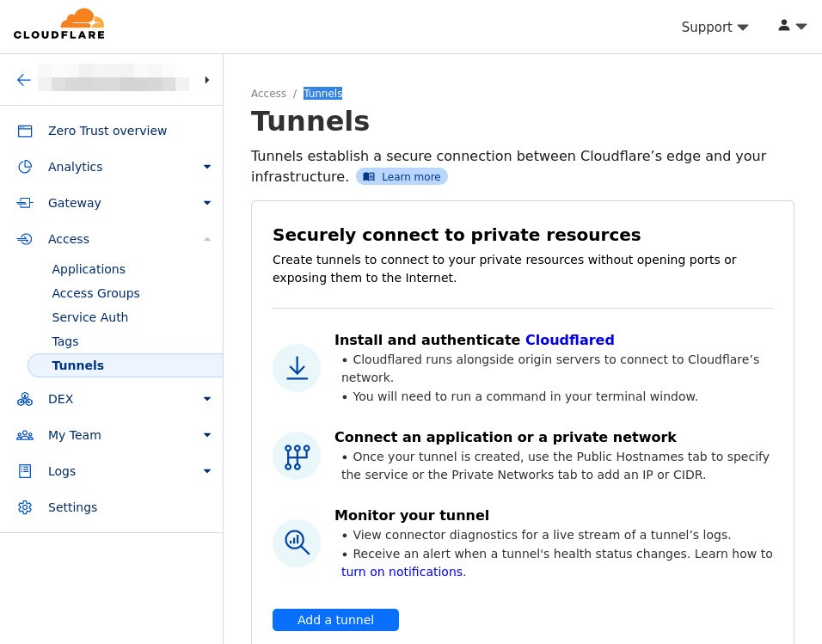Click the Cloudflare logo
Image resolution: width=822 pixels, height=644 pixels.
pyautogui.click(x=59, y=24)
